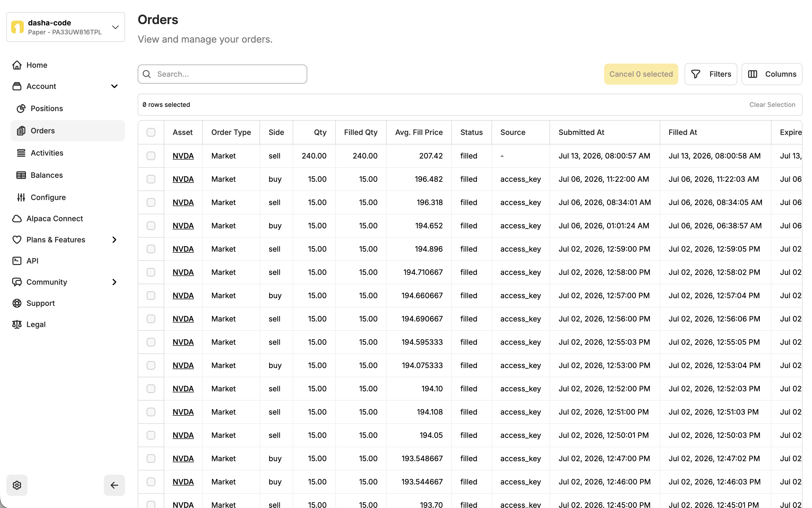Viewport: 812px width, 508px height.
Task: Collapse the sidebar with the back arrow
Action: click(x=114, y=485)
